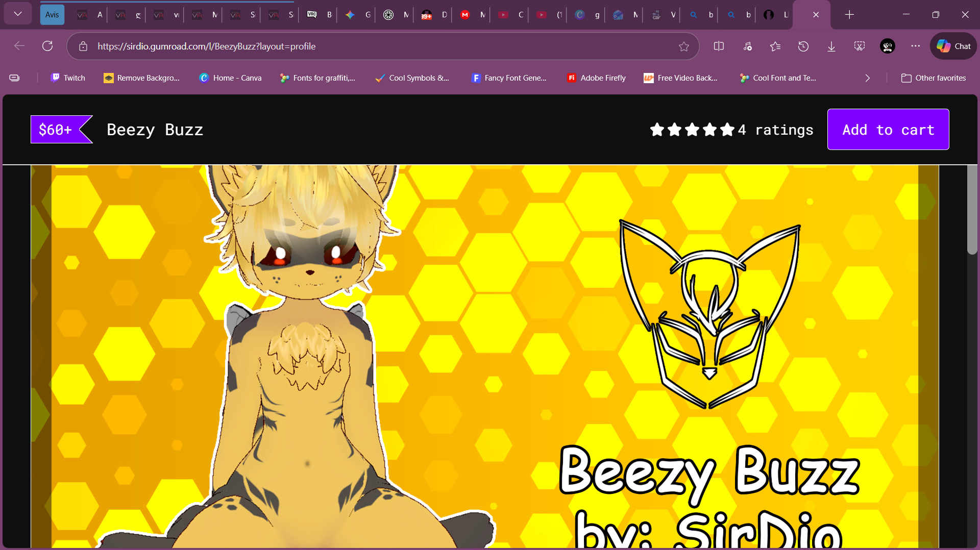Open a new browser tab
This screenshot has height=550, width=980.
tap(849, 15)
